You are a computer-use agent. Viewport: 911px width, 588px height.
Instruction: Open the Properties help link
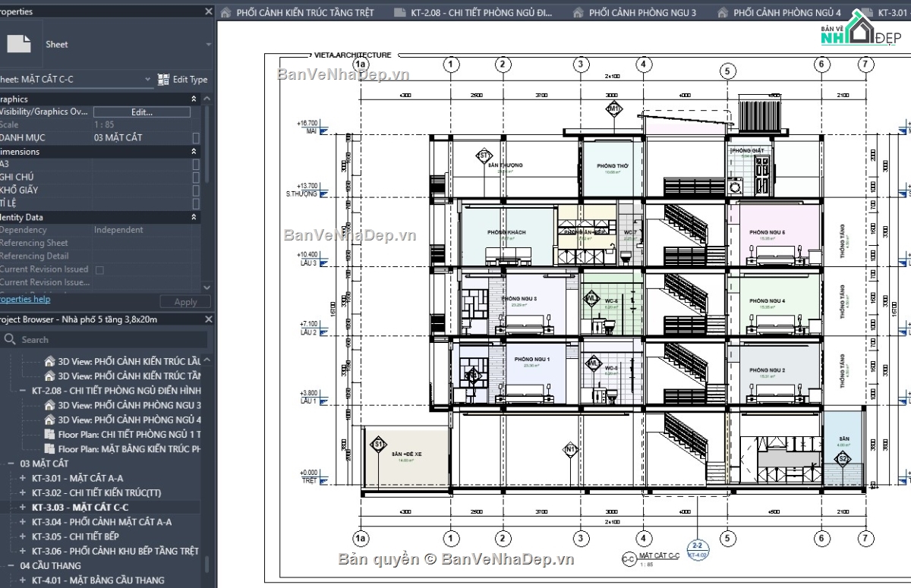25,300
